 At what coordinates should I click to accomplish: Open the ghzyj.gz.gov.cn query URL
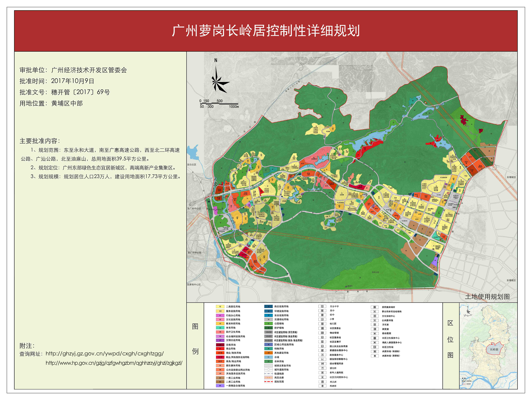[x=105, y=354]
